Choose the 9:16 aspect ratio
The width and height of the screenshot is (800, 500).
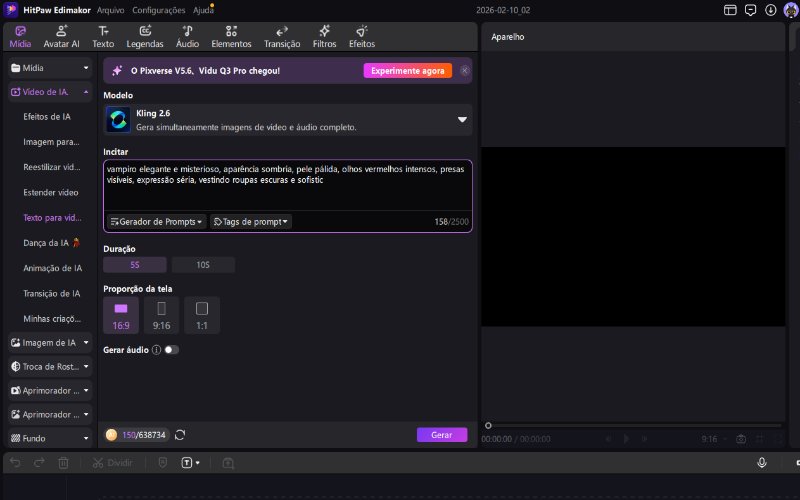pyautogui.click(x=161, y=315)
